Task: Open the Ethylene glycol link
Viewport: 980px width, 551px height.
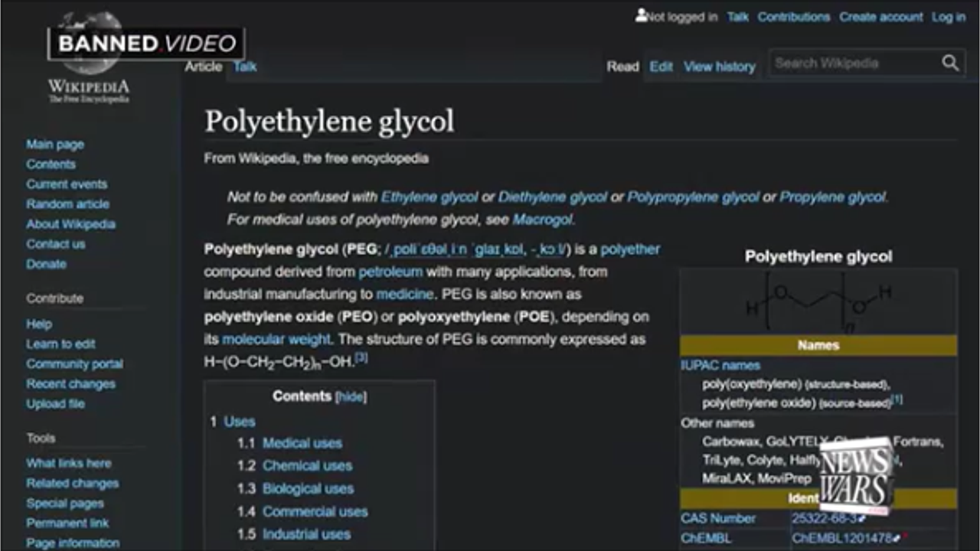Action: (429, 197)
